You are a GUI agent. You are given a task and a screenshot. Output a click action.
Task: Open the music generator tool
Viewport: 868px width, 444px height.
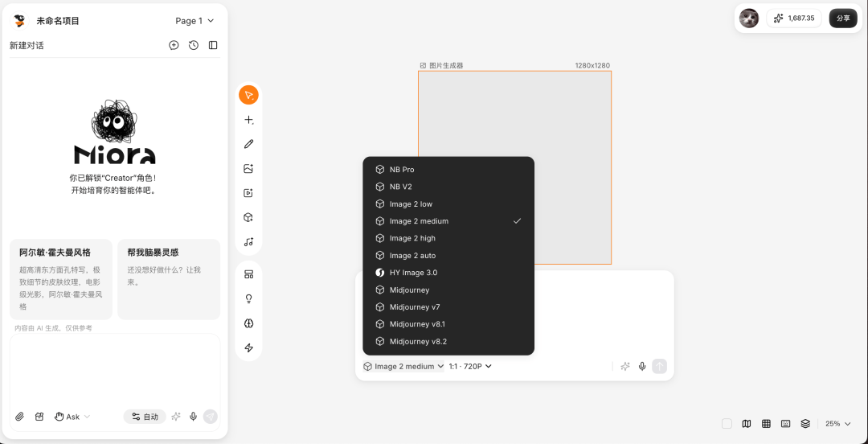[248, 241]
